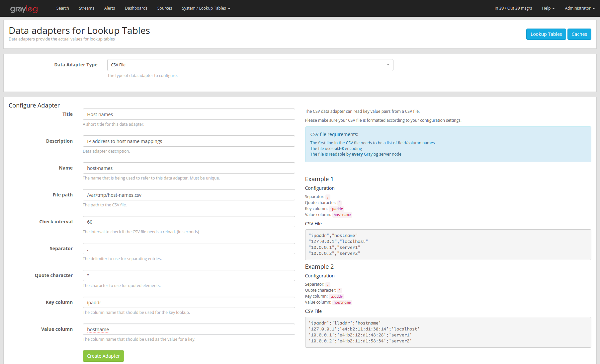This screenshot has width=600, height=364.
Task: Navigate to Alerts
Action: (x=109, y=8)
